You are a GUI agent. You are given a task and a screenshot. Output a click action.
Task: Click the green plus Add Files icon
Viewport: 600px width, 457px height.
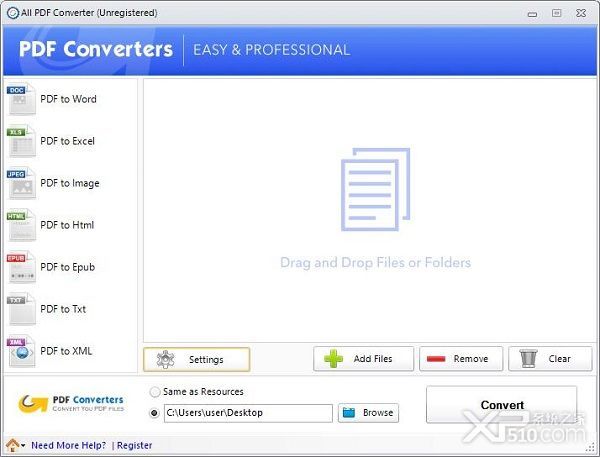[334, 359]
